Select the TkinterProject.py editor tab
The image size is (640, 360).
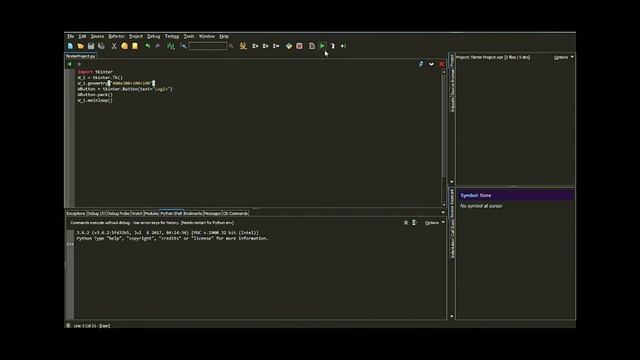[80, 56]
